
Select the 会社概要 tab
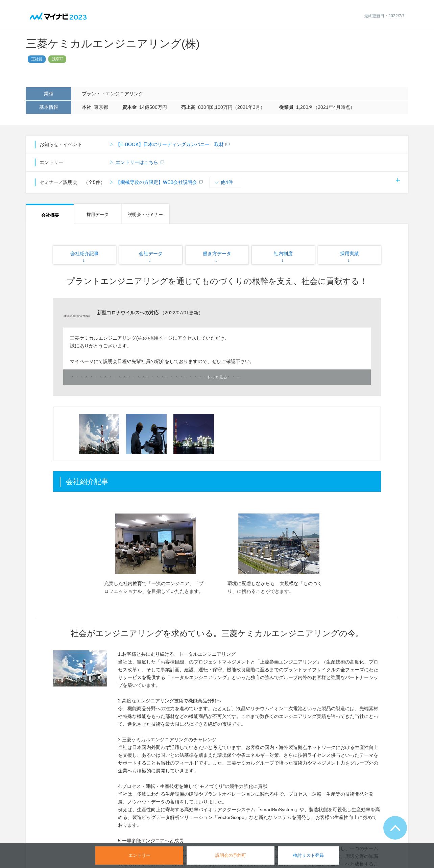(50, 214)
